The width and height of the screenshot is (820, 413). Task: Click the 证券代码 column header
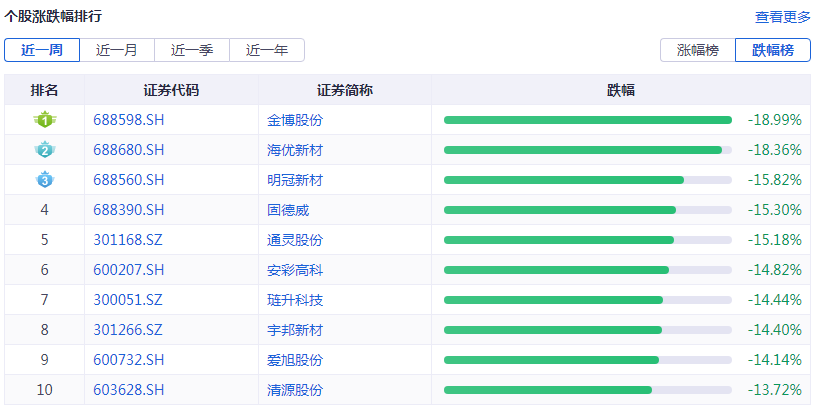coord(171,90)
